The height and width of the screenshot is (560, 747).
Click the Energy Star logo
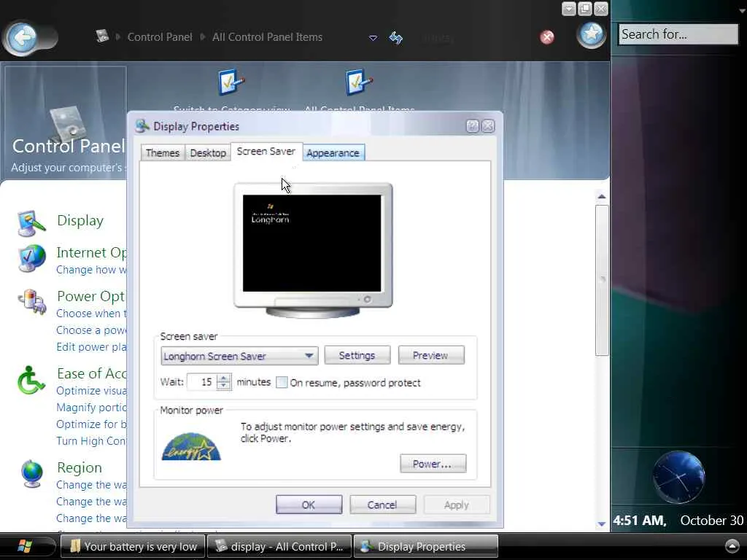coord(191,446)
